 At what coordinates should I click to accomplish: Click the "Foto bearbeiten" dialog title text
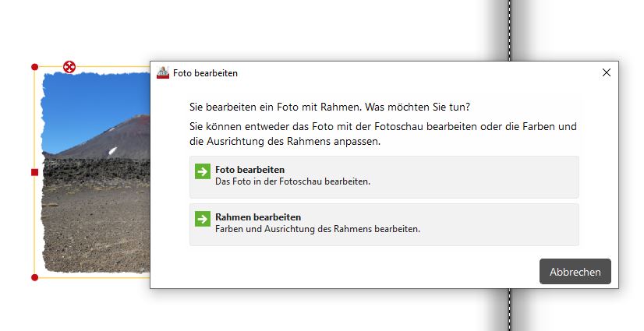[205, 73]
